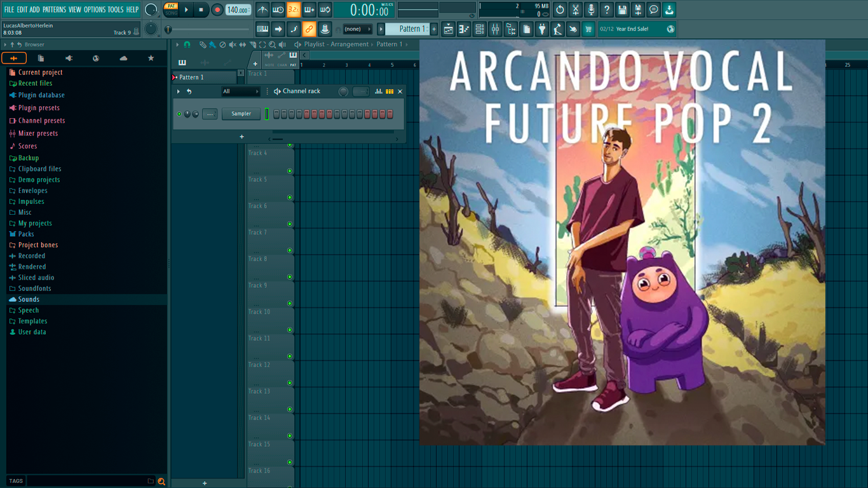This screenshot has width=868, height=488.
Task: Open the PATTERNS menu
Action: coord(54,10)
